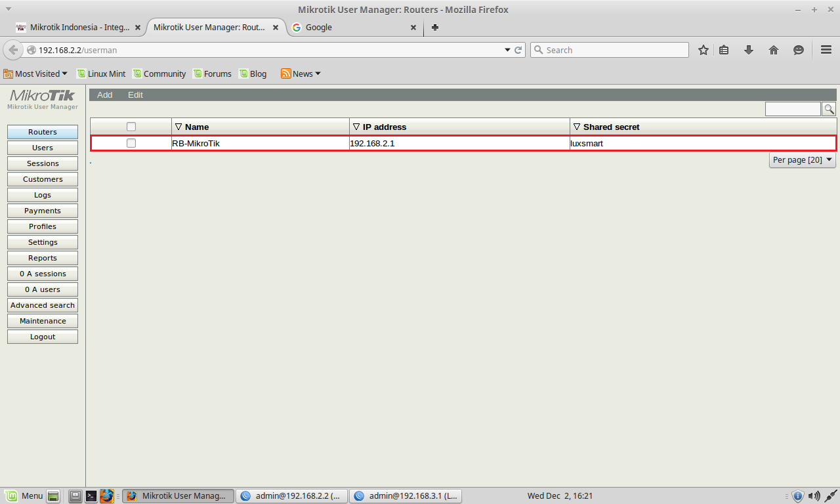Click the show desktop icon in the panel
Viewport: 840px width, 504px height.
(x=54, y=496)
